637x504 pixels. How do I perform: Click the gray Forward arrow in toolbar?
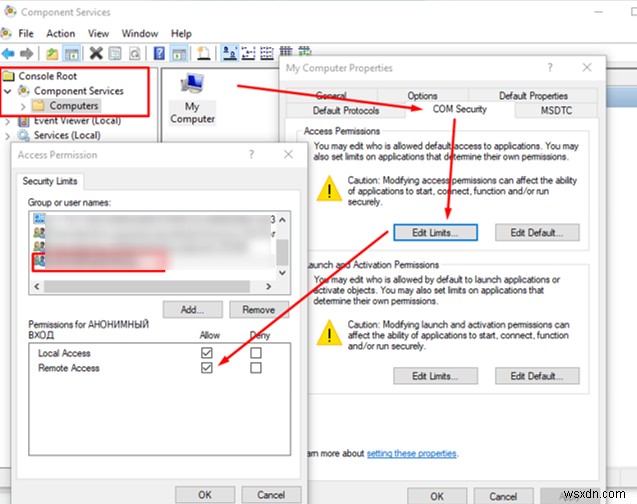[x=27, y=53]
